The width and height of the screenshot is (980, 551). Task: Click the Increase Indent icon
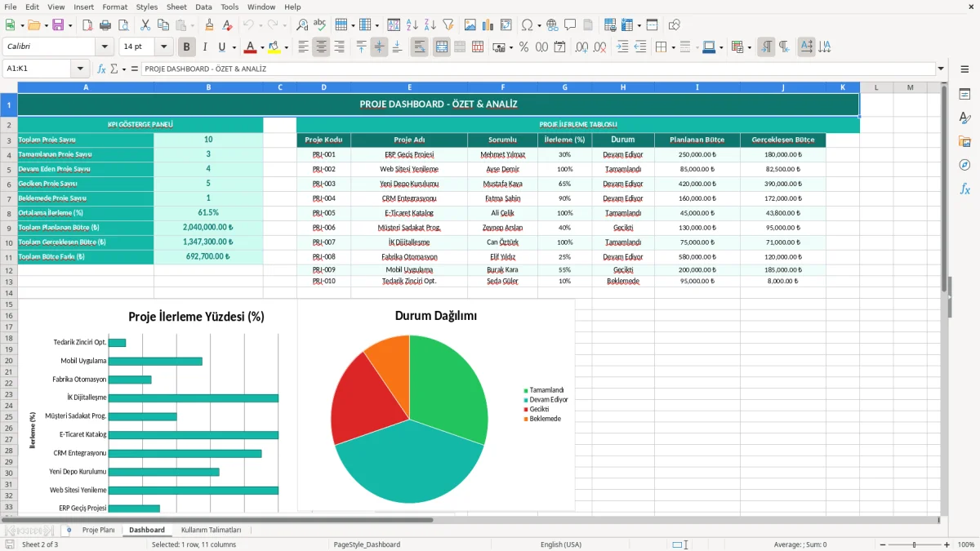click(x=622, y=47)
